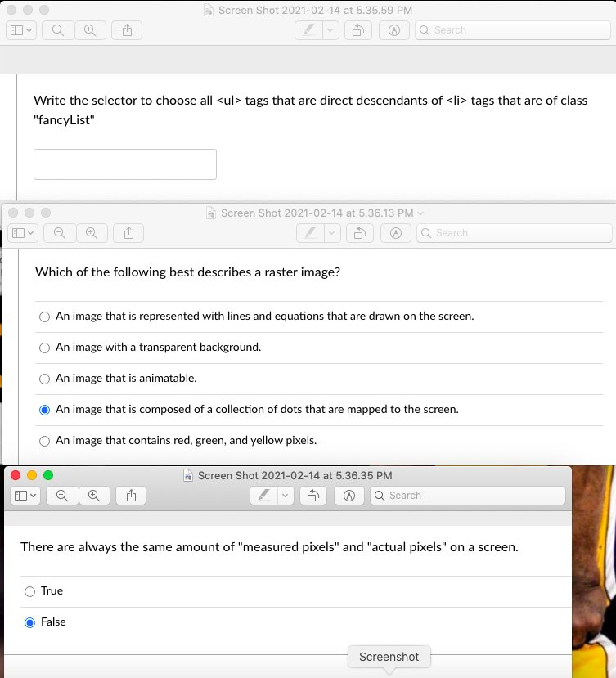
Task: Click the Search field in the 5.36.35 PM window
Action: pyautogui.click(x=468, y=496)
